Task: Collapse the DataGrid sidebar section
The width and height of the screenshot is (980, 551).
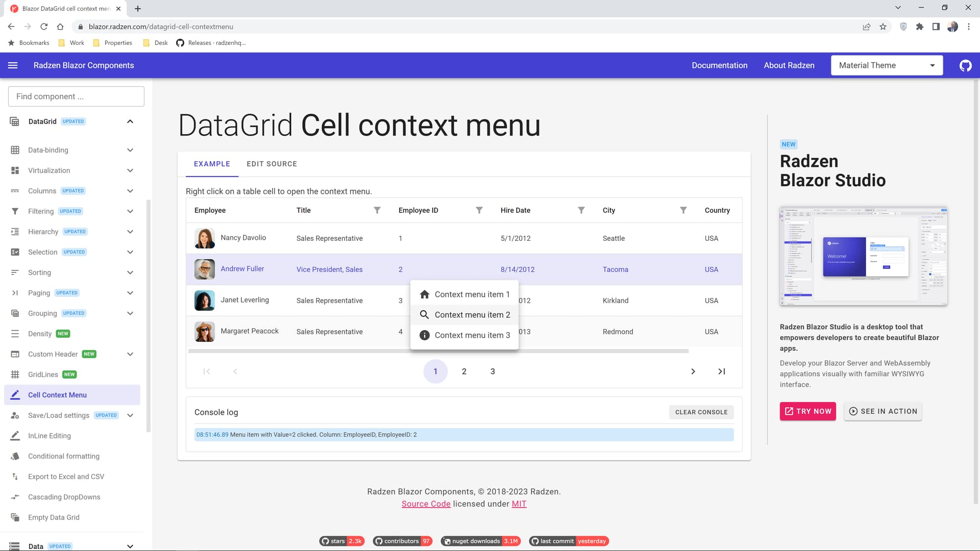Action: (130, 121)
